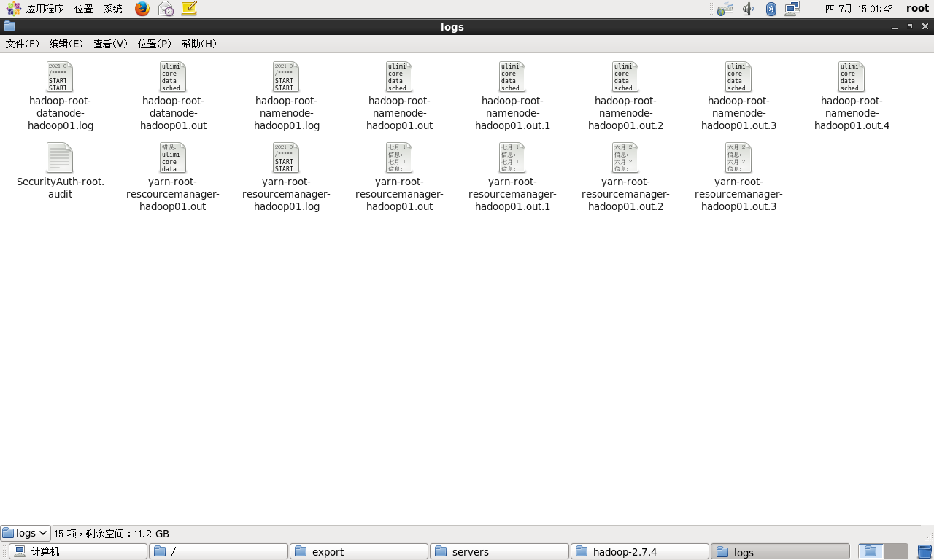Screen dimensions: 934x560
Task: Switch to the hadoop-2.7.4 window in taskbar
Action: (x=640, y=551)
